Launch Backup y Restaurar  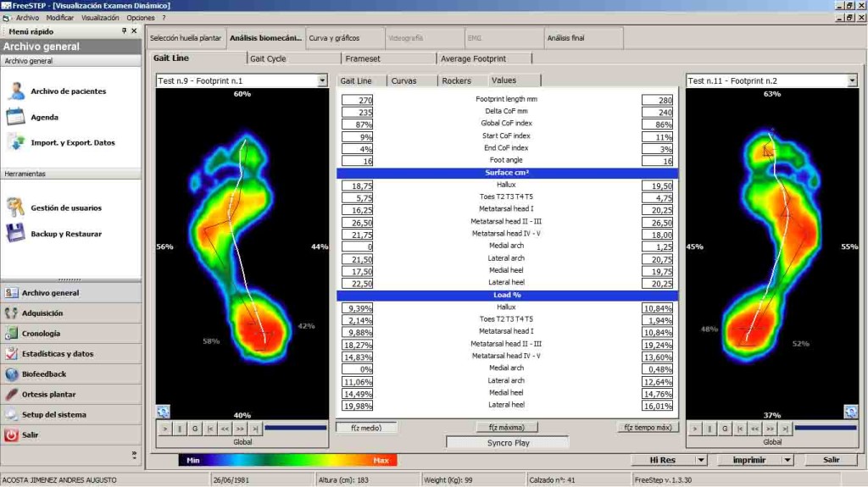[65, 234]
